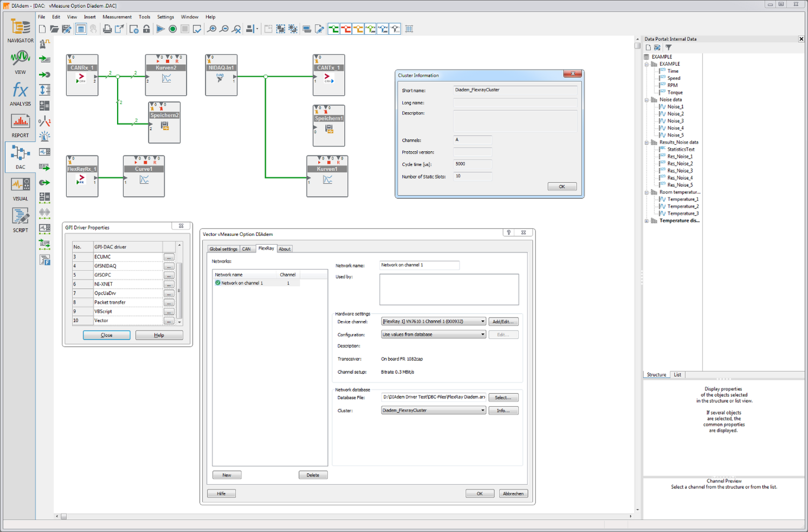Click the Zoom out magnifier icon
Image resolution: width=808 pixels, height=532 pixels.
(x=224, y=29)
